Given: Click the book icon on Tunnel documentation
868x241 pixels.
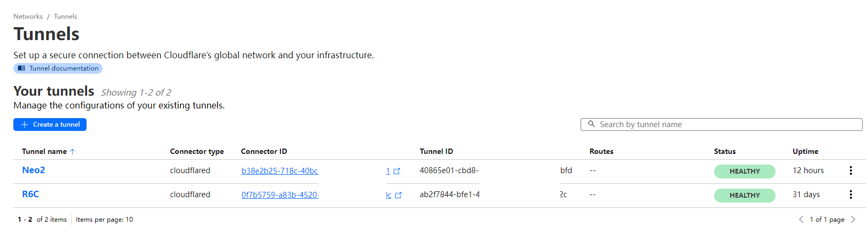Looking at the screenshot, I should click(x=21, y=68).
